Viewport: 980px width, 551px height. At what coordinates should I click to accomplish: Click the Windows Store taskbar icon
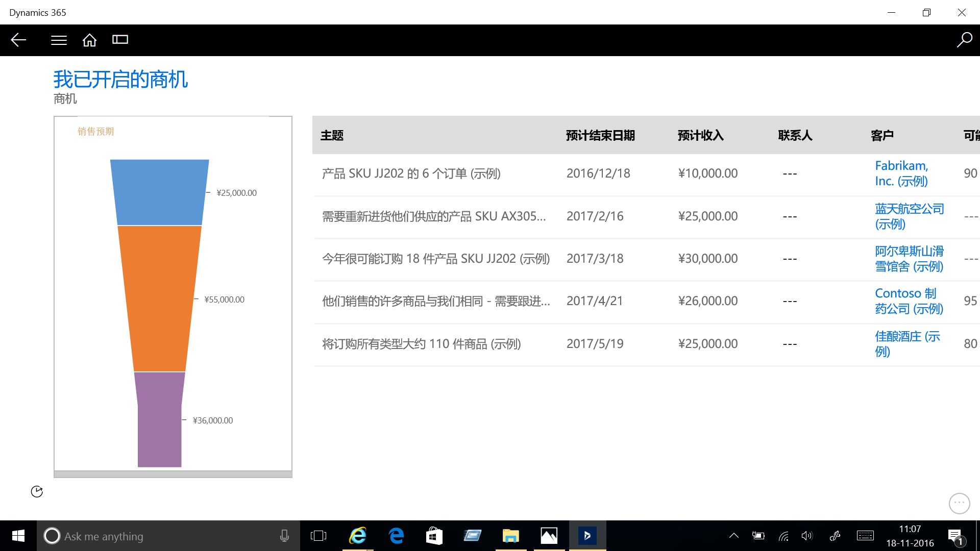(x=434, y=536)
